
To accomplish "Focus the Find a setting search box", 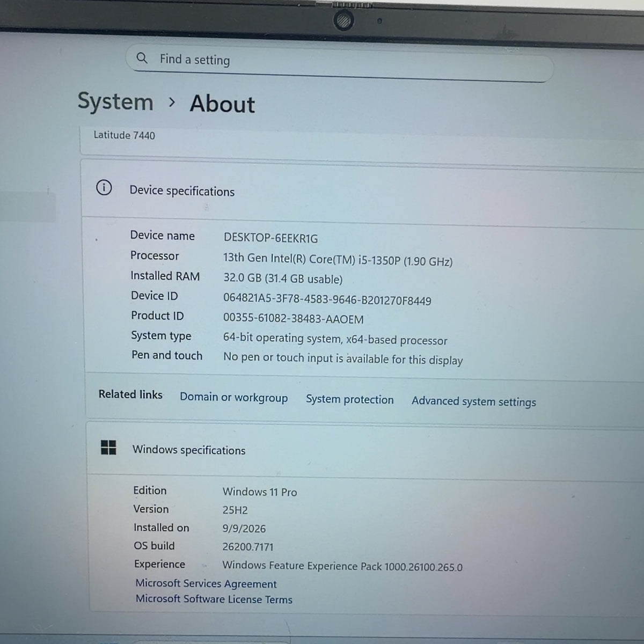I will coord(339,63).
